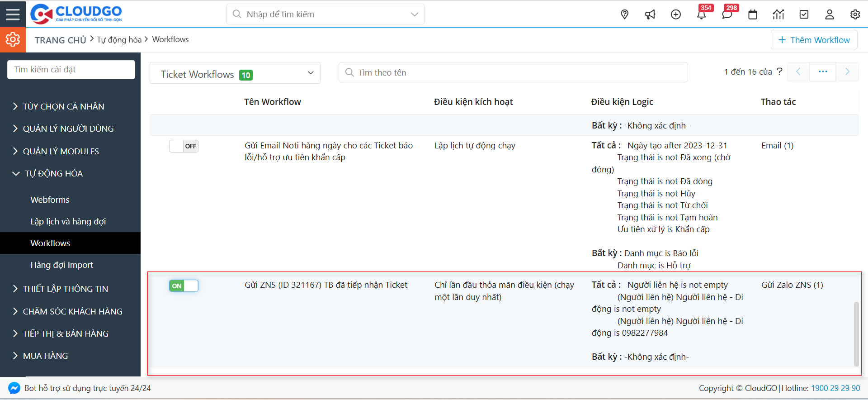Focus the Nhập để tìm kiếm box

(325, 14)
